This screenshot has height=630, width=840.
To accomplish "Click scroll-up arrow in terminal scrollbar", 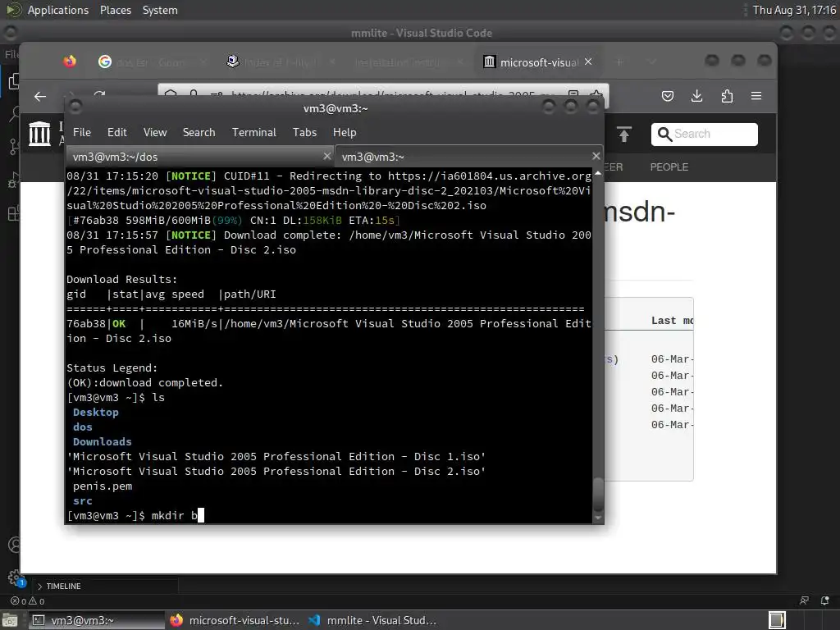I will (x=598, y=174).
